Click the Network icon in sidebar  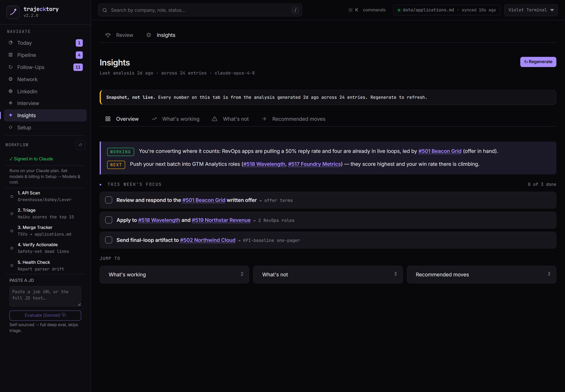[11, 79]
